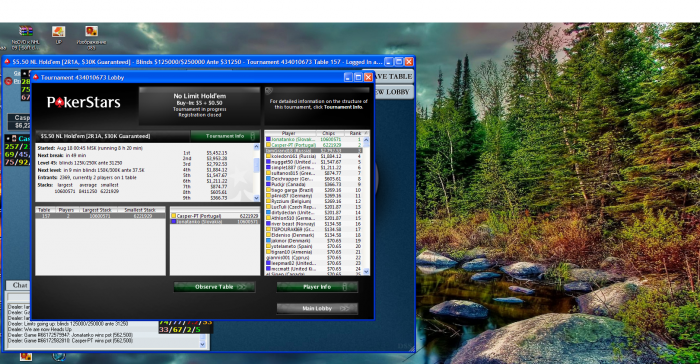Select the rank 6 player row with $1,211.22
Image resolution: width=700 pixels, height=364 pixels.
pos(313,167)
